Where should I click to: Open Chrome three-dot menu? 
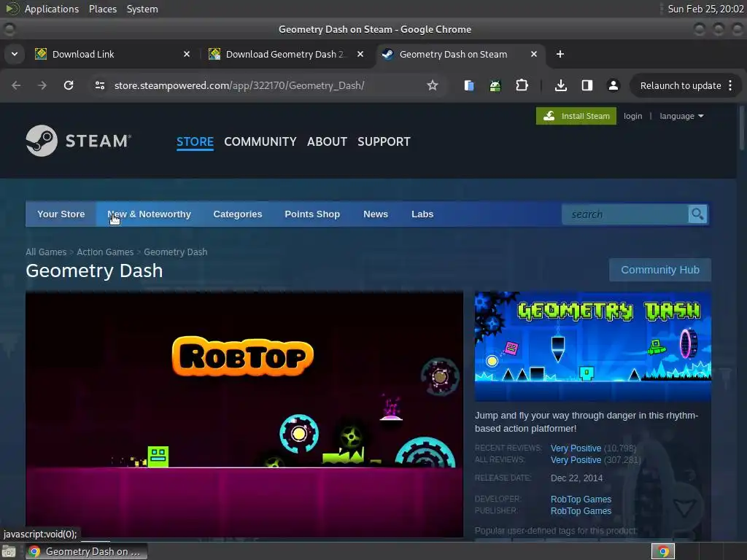tap(730, 85)
